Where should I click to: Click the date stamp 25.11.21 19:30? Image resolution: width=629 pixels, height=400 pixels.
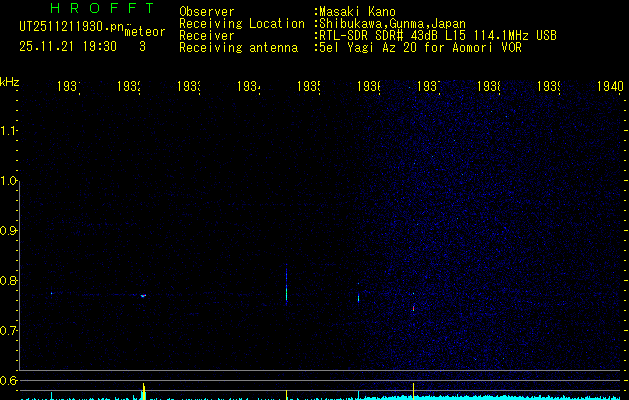68,47
